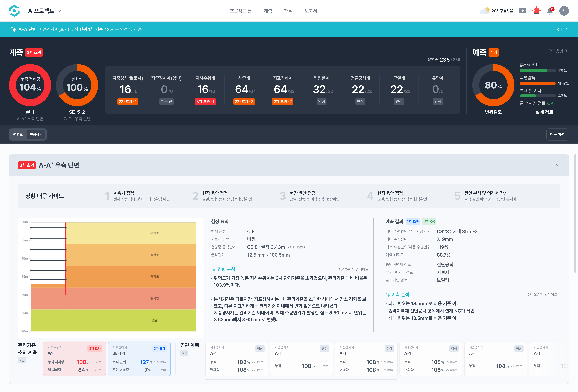Select the 지중경사계(토사) 16/16 card
Viewport: 578px width, 392px height.
coord(128,90)
